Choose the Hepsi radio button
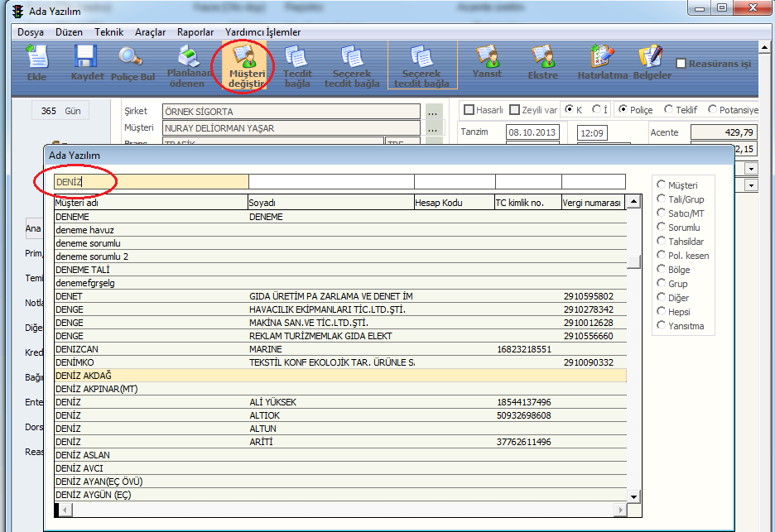This screenshot has height=532, width=775. tap(662, 311)
